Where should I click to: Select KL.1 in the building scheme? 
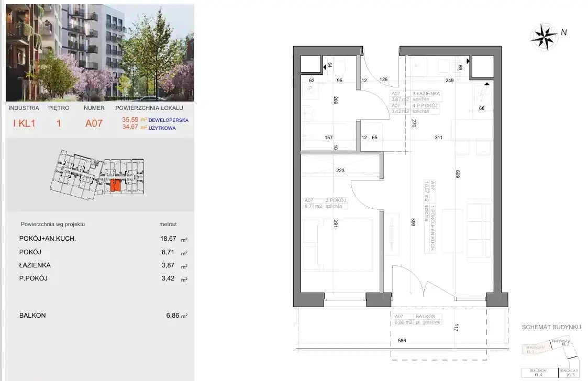point(531,350)
